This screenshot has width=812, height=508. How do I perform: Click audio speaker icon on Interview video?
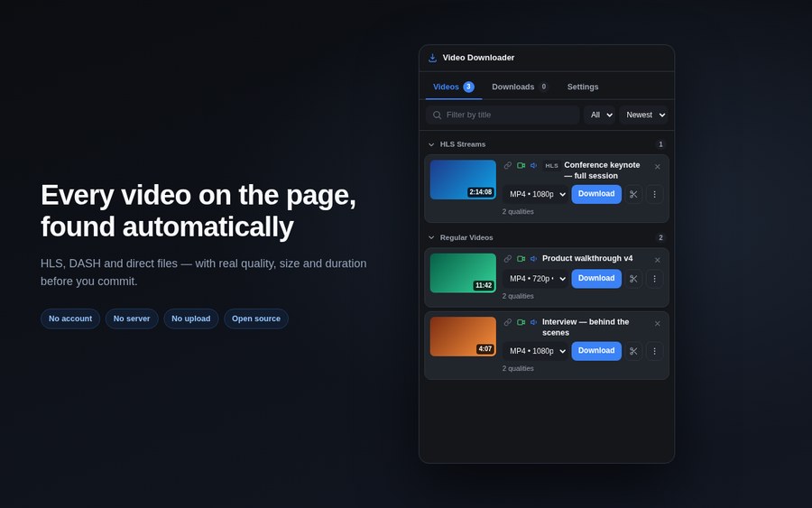[x=534, y=322]
